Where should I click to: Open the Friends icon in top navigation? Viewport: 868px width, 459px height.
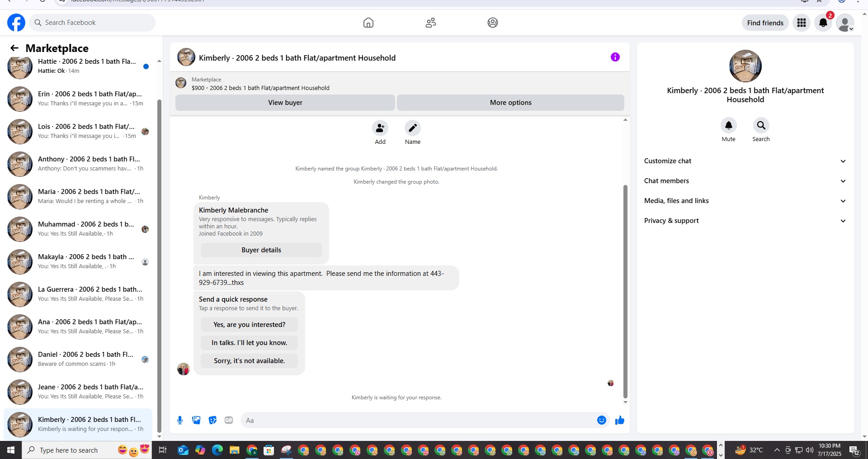[431, 23]
